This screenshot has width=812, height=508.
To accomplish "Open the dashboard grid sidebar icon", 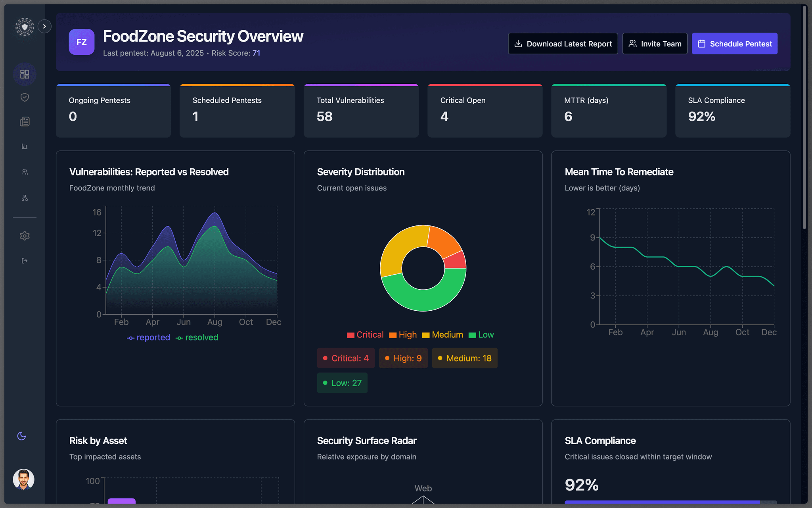I will (25, 74).
